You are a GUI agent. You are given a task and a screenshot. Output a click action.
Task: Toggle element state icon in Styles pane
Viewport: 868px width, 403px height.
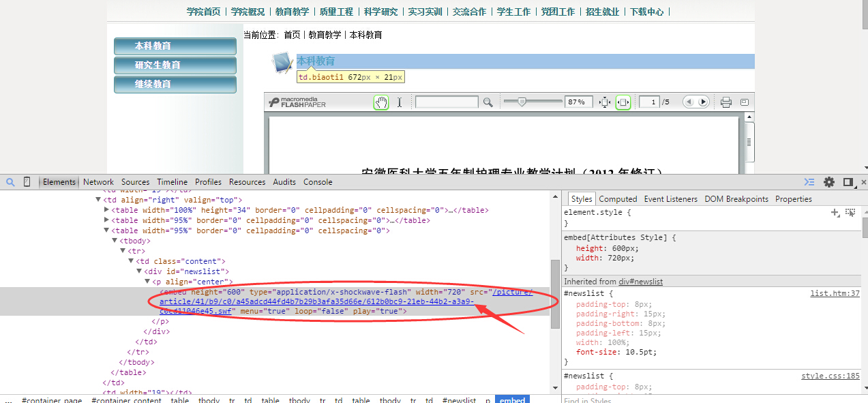point(850,213)
